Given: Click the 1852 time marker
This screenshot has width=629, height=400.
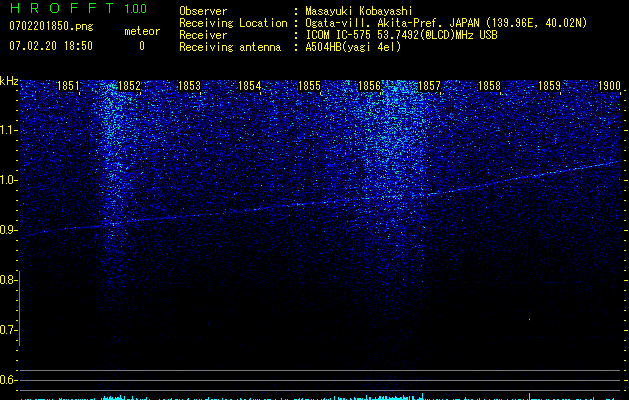Looking at the screenshot, I should click(129, 86).
